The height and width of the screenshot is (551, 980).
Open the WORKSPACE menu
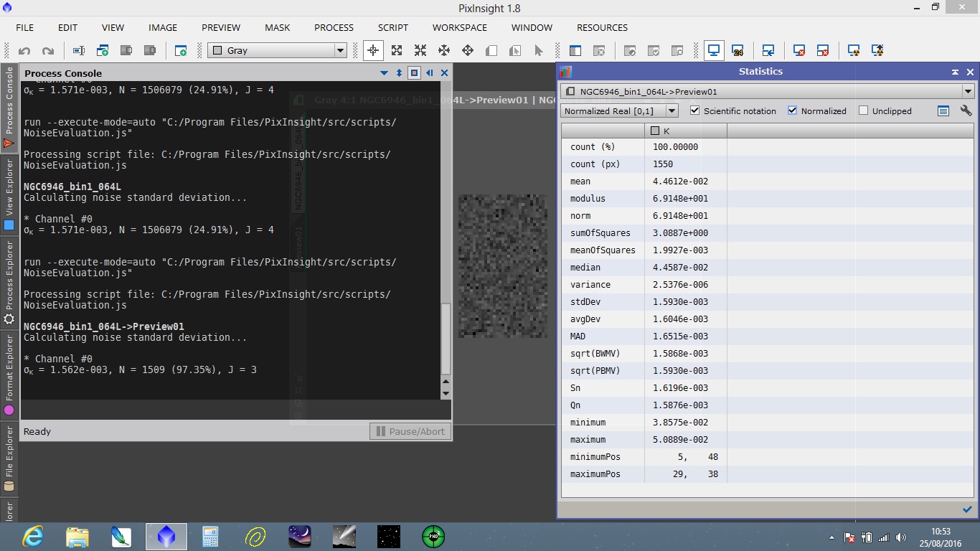460,27
